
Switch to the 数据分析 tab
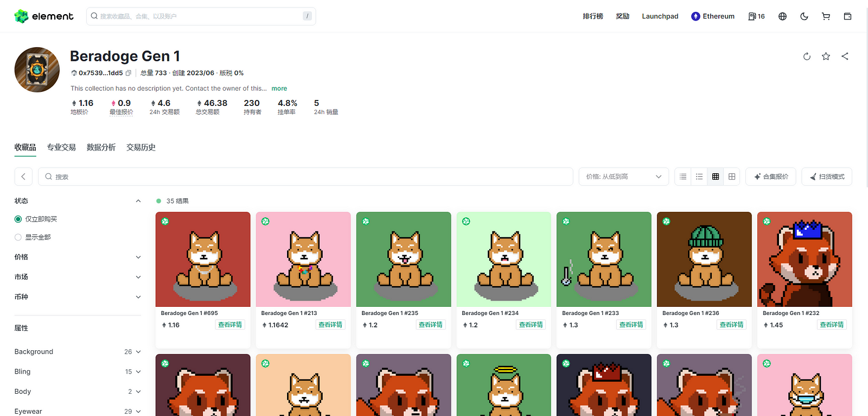pos(101,147)
